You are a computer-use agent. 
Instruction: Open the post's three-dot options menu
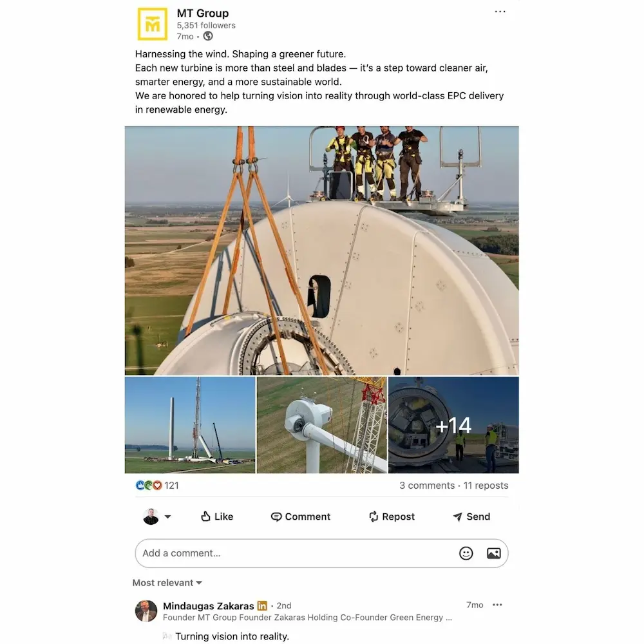click(x=500, y=12)
